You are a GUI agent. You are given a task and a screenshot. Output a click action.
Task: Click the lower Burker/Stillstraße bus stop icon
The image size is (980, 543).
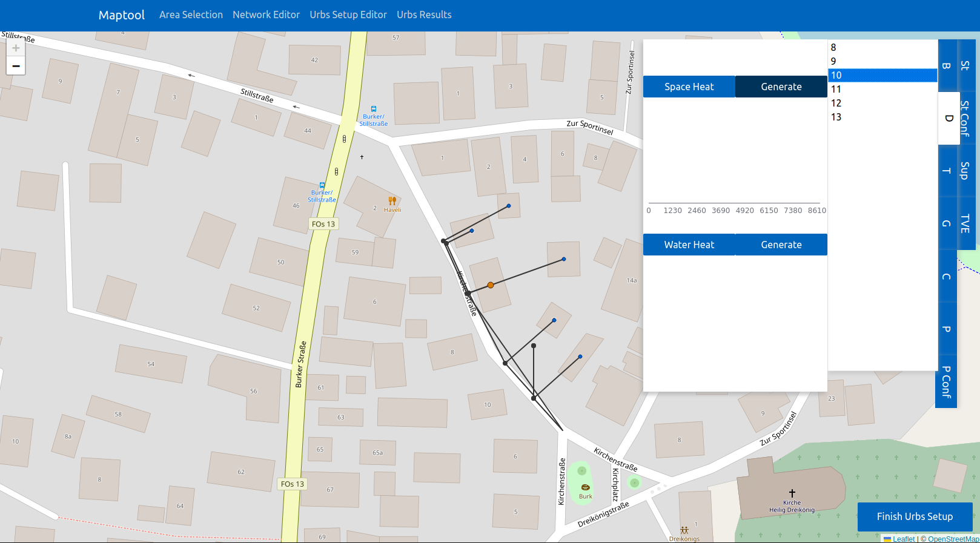(x=322, y=185)
